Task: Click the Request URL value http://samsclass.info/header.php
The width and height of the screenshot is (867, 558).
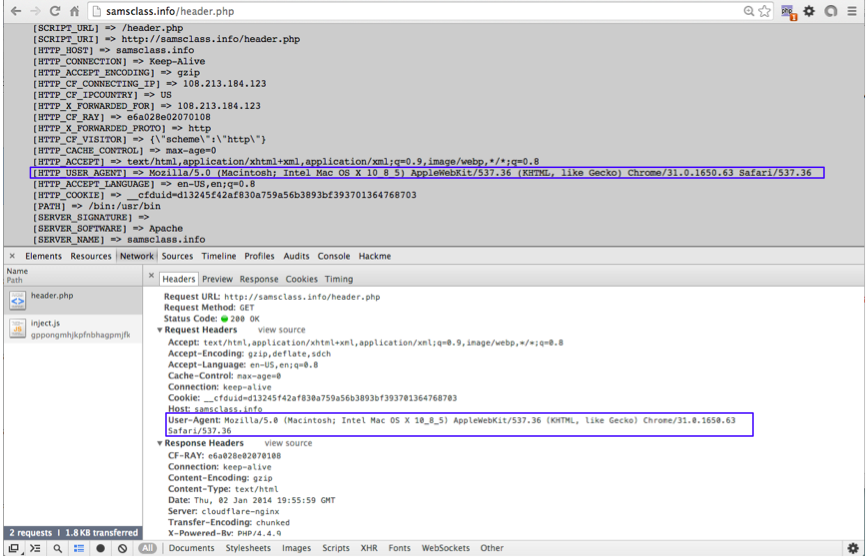Action: (x=302, y=297)
